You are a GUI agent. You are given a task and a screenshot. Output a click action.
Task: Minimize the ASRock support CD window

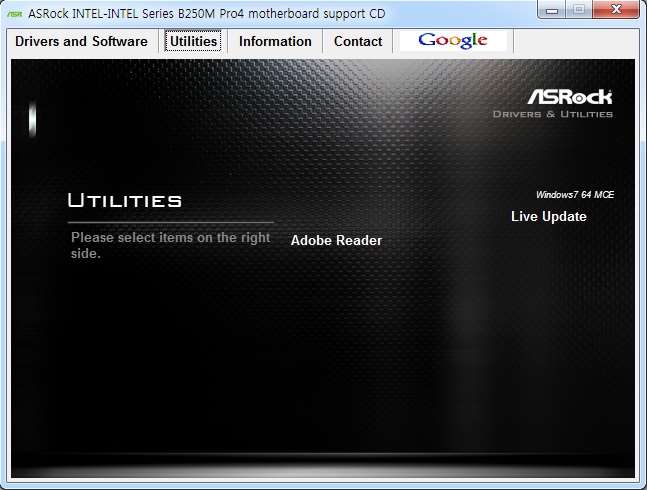[552, 10]
